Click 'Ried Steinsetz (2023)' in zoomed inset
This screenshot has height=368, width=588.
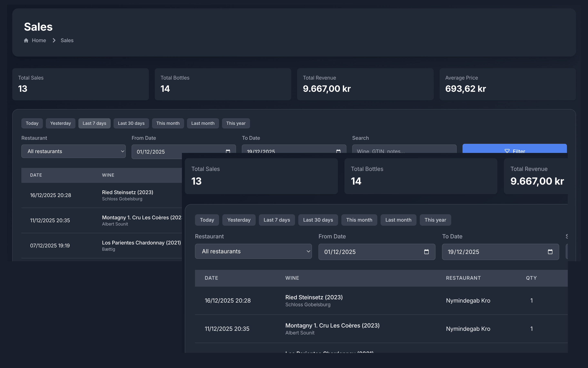pos(314,297)
